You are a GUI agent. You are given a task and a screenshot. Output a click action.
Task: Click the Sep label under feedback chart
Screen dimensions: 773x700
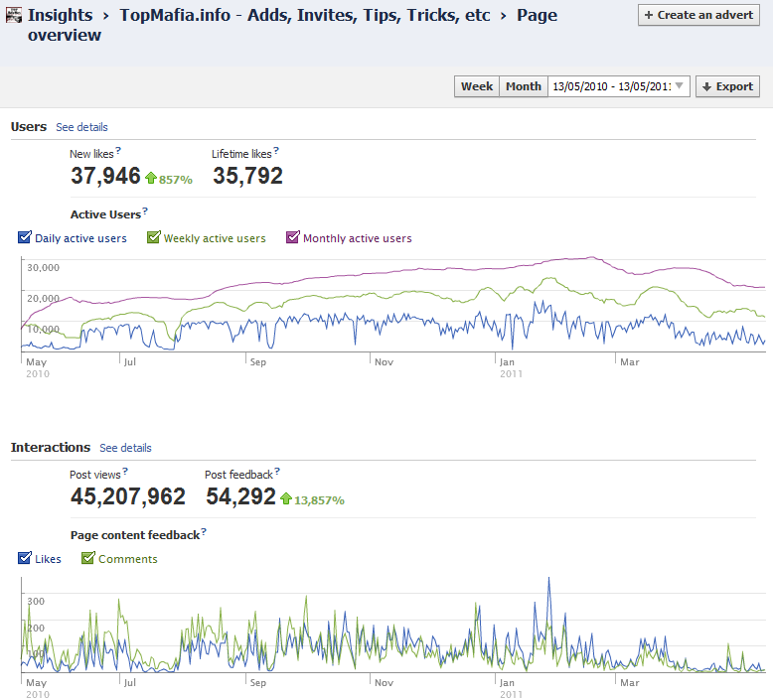(257, 683)
